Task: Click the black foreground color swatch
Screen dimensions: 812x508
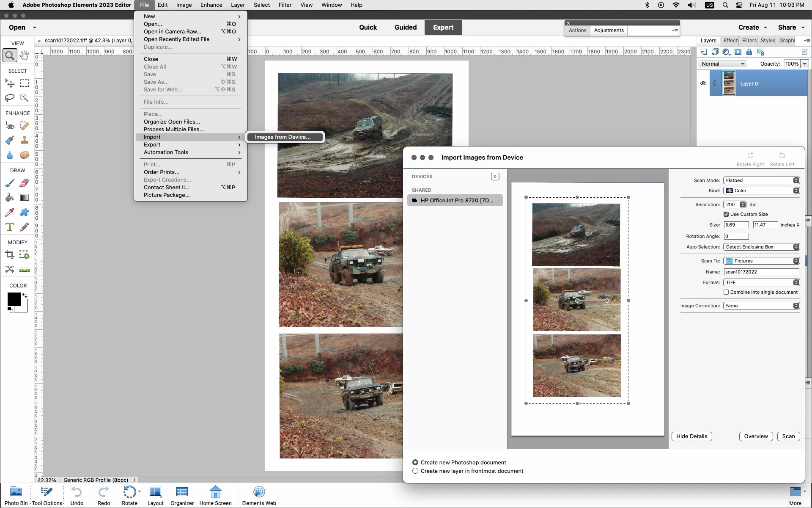Action: pyautogui.click(x=14, y=299)
